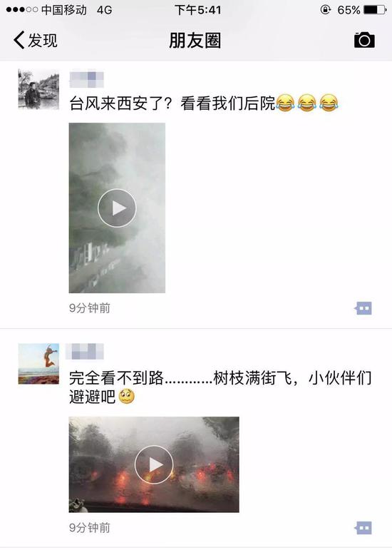Tap the blurred name of first poster
Image resolution: width=392 pixels, height=550 pixels.
[x=86, y=79]
